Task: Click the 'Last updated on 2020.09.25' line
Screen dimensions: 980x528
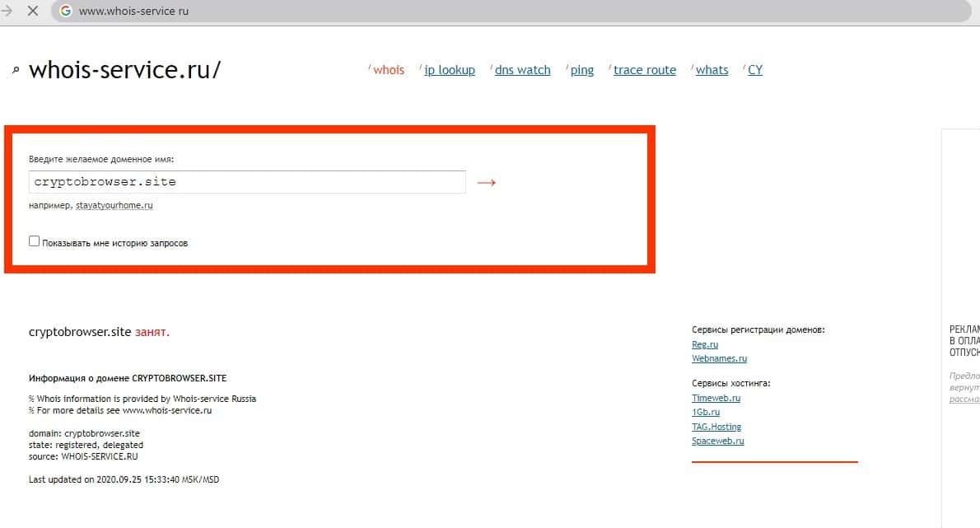Action: (124, 479)
